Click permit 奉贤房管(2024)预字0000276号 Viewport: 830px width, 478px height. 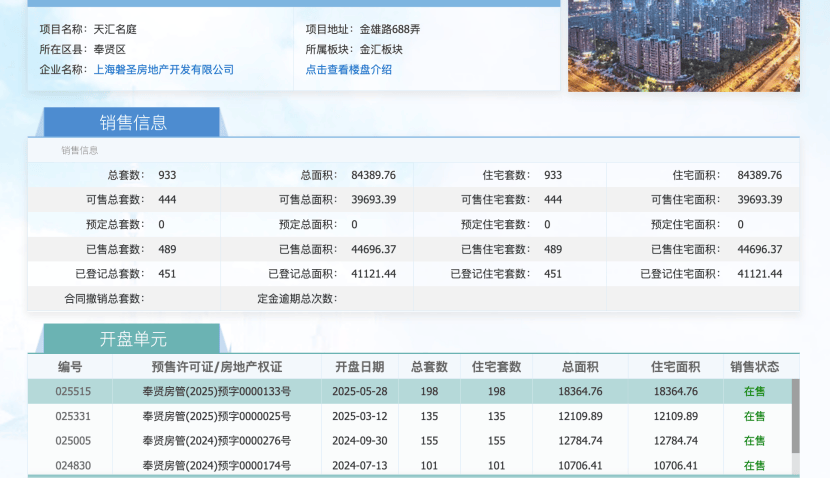(217, 440)
